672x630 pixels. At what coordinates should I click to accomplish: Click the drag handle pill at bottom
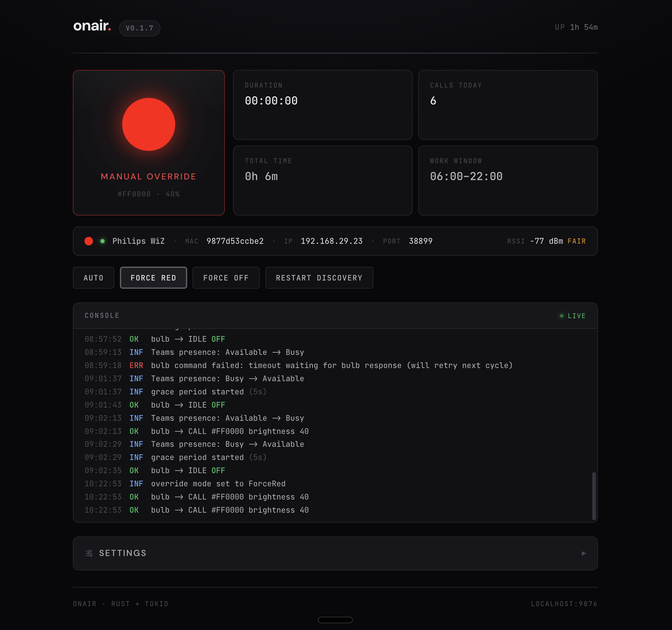(x=335, y=620)
